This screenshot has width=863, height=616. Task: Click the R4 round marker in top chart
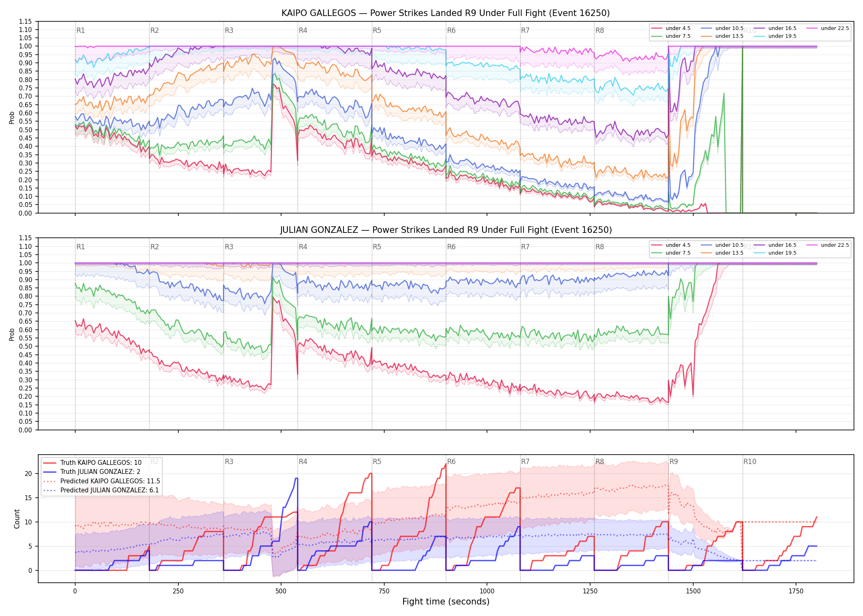coord(303,30)
